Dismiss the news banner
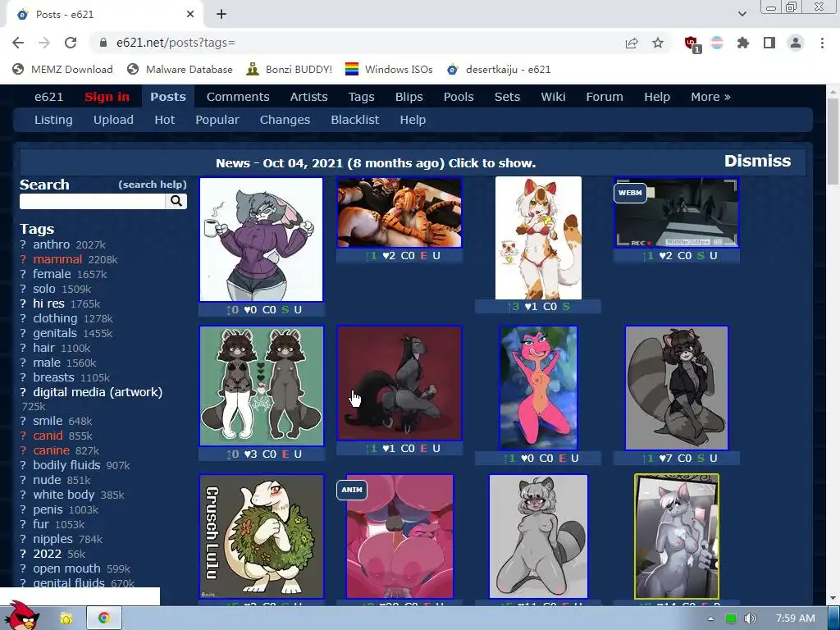 pyautogui.click(x=757, y=162)
